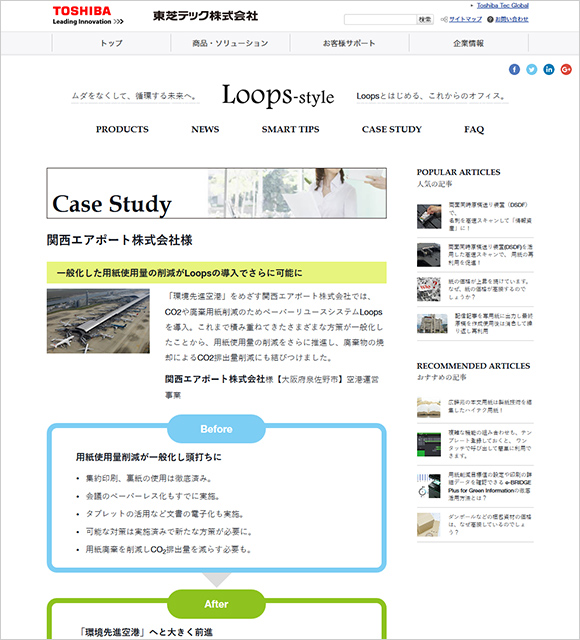Screen dimensions: 580x640
Task: Open the paper price article thumbnail
Action: click(x=429, y=289)
